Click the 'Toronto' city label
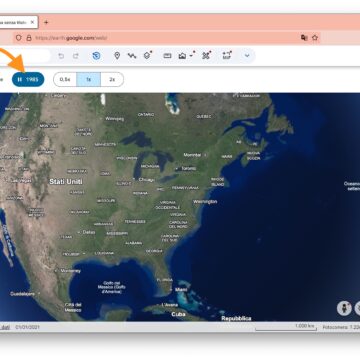 [x=188, y=169]
